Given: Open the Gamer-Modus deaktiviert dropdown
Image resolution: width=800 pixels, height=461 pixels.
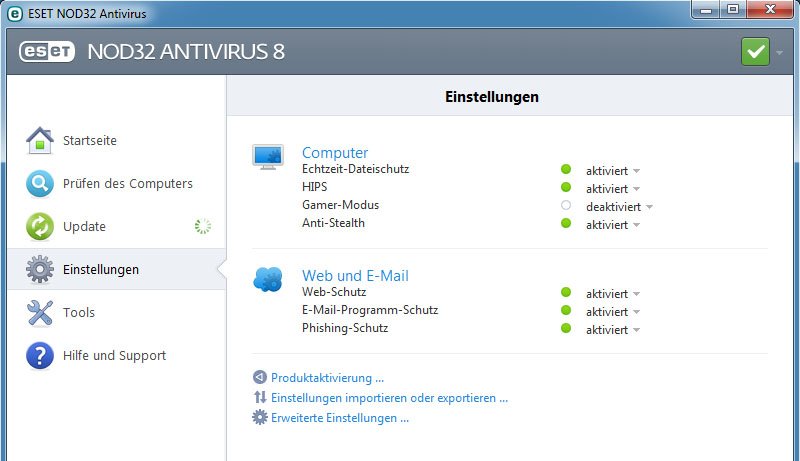Looking at the screenshot, I should coord(619,207).
